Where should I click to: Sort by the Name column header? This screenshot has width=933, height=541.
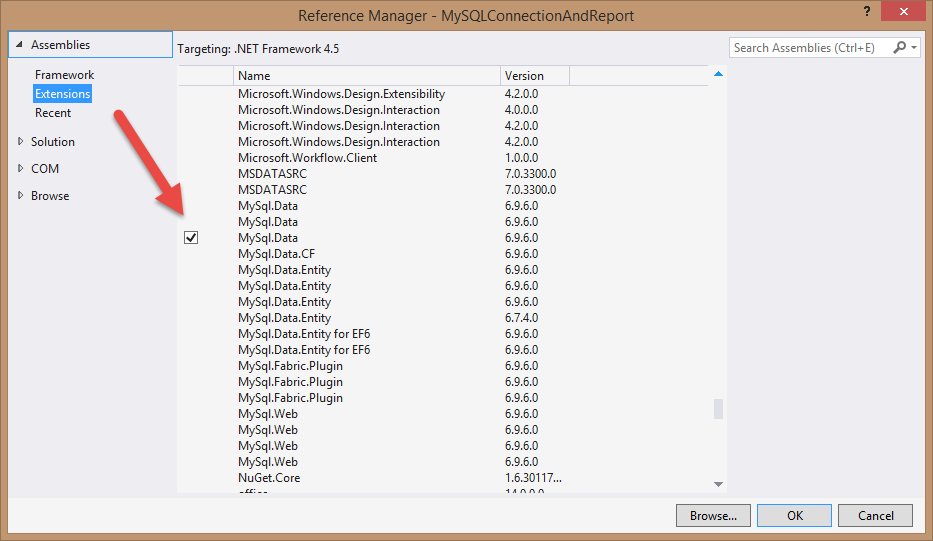click(x=367, y=76)
